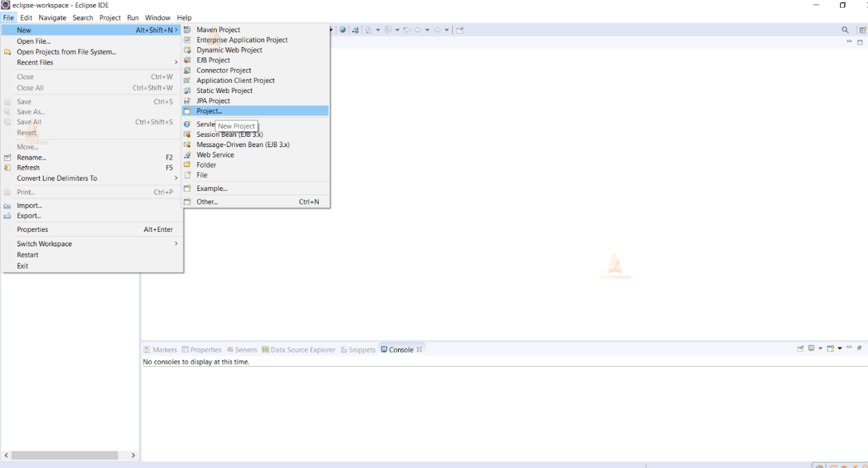Jump to Last Edit Location icon
Viewport: 868px width, 468px height.
(407, 29)
